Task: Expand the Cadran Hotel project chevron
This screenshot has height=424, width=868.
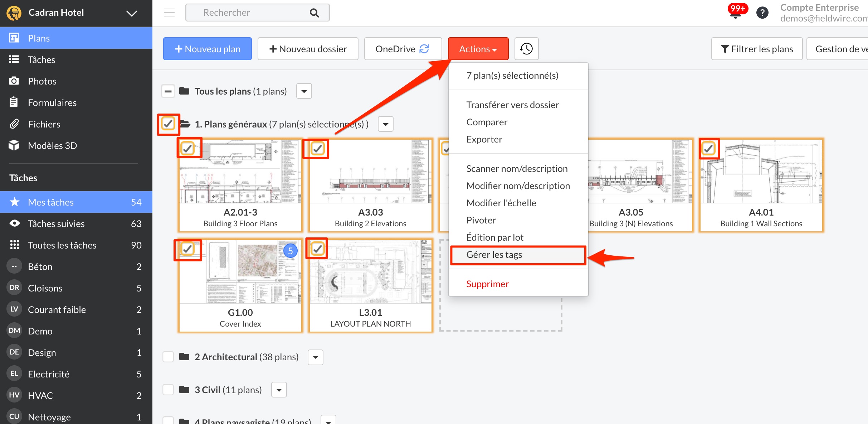Action: click(x=132, y=13)
